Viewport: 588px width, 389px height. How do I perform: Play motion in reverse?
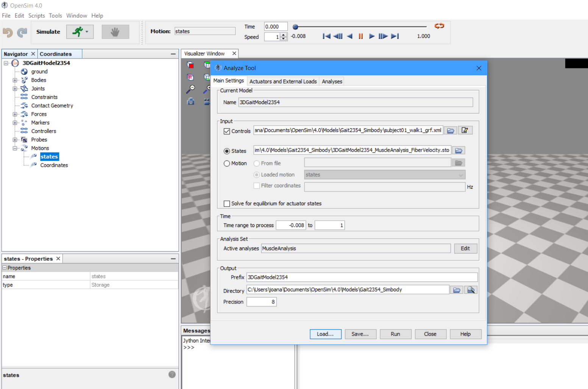(x=349, y=36)
